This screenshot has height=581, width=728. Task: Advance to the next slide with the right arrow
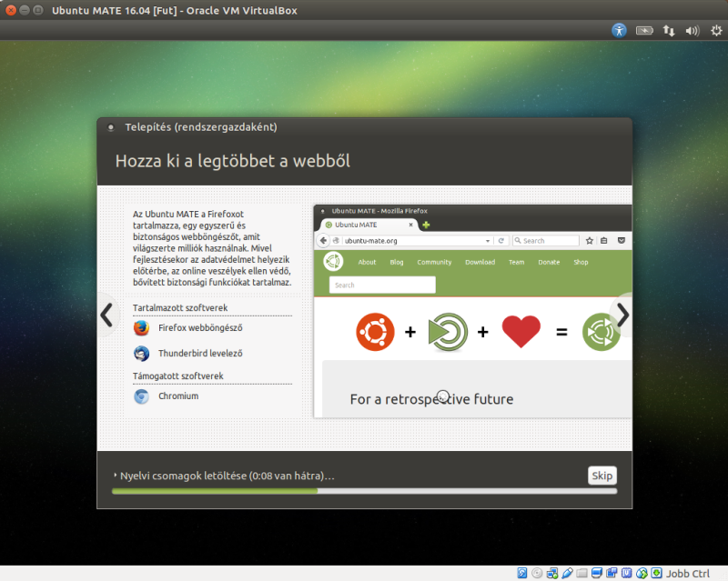tap(622, 316)
